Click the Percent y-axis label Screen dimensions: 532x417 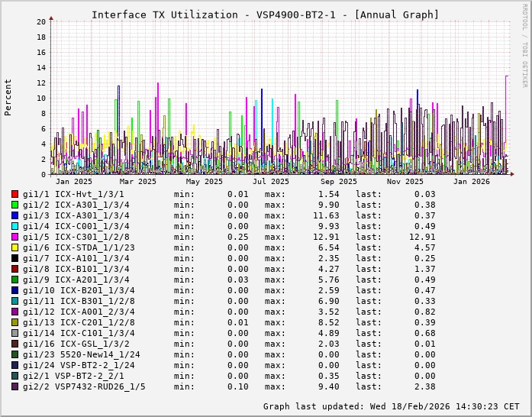[x=8, y=97]
